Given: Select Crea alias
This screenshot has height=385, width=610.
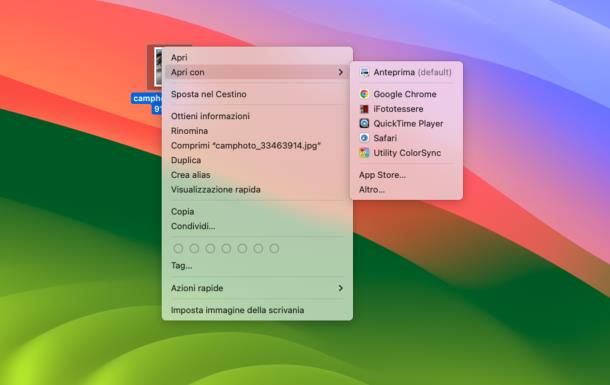Looking at the screenshot, I should [257, 175].
